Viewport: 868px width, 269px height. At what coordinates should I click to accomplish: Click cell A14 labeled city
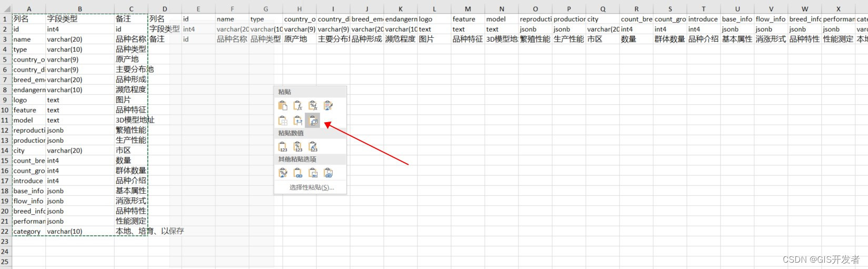pyautogui.click(x=29, y=151)
